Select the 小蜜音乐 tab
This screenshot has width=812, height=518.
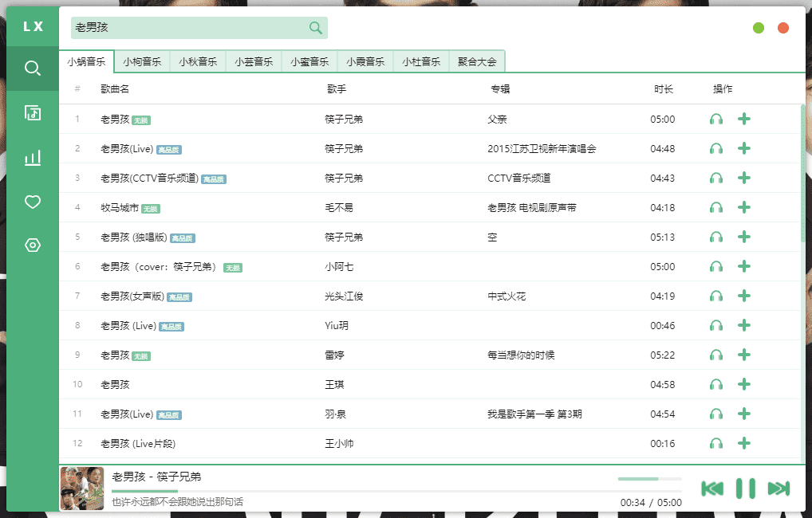click(309, 60)
